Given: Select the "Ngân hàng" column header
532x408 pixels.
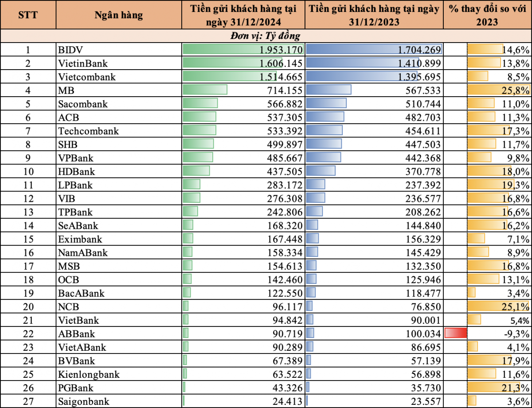Looking at the screenshot, I should pos(119,15).
